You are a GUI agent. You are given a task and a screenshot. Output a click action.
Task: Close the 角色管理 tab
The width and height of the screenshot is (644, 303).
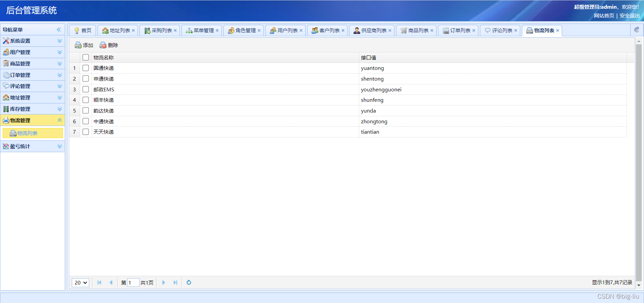pyautogui.click(x=259, y=30)
